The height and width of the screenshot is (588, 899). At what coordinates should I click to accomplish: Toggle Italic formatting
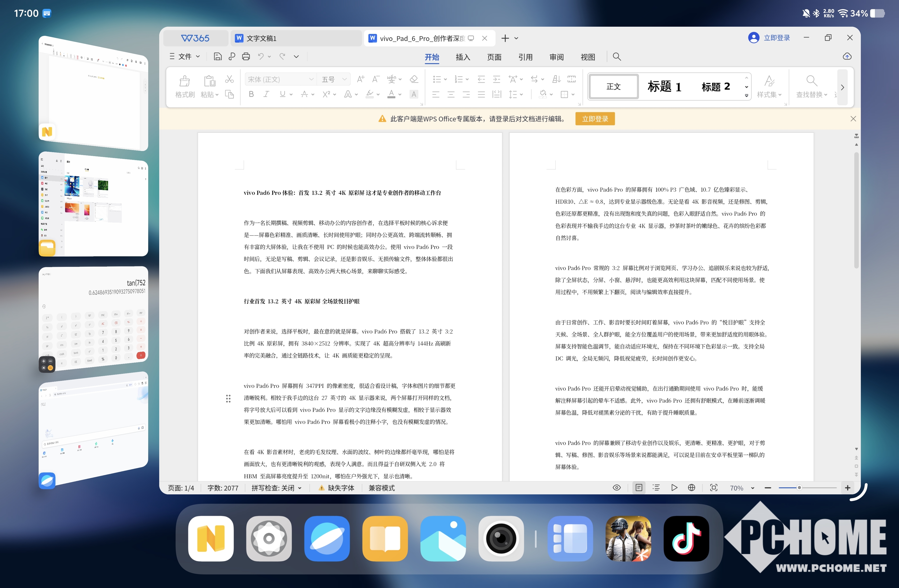click(266, 94)
